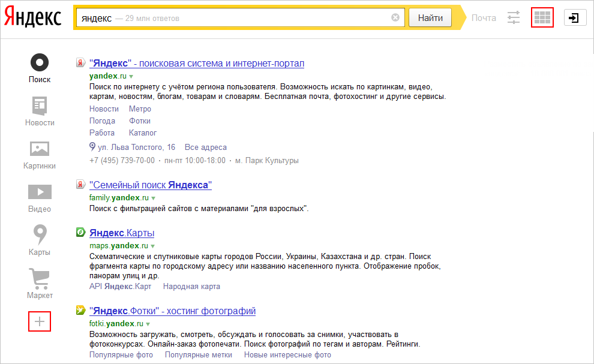Open the search settings sliders icon
Screen dimensions: 594x364
click(514, 17)
